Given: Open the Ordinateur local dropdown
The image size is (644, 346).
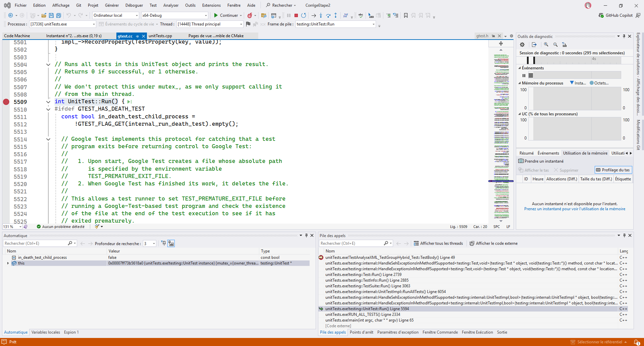Looking at the screenshot, I should pyautogui.click(x=116, y=15).
